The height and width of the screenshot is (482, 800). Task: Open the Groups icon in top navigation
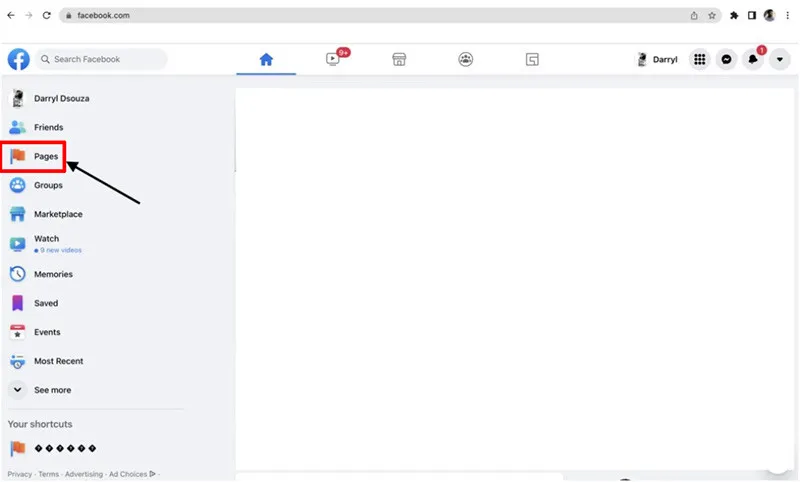pyautogui.click(x=466, y=59)
